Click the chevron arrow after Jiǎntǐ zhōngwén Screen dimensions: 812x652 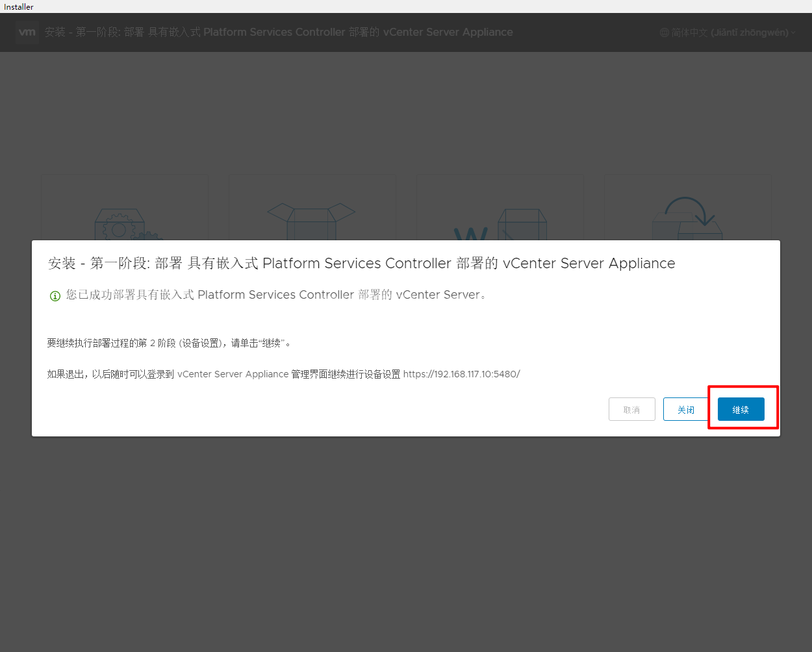tap(793, 32)
